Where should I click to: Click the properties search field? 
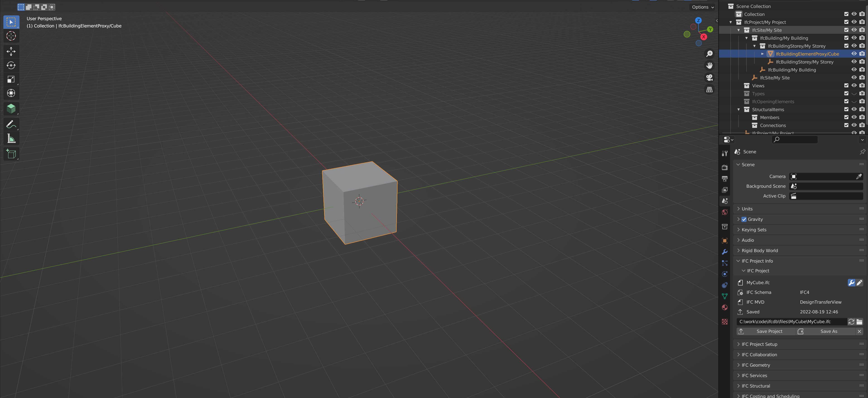click(795, 140)
